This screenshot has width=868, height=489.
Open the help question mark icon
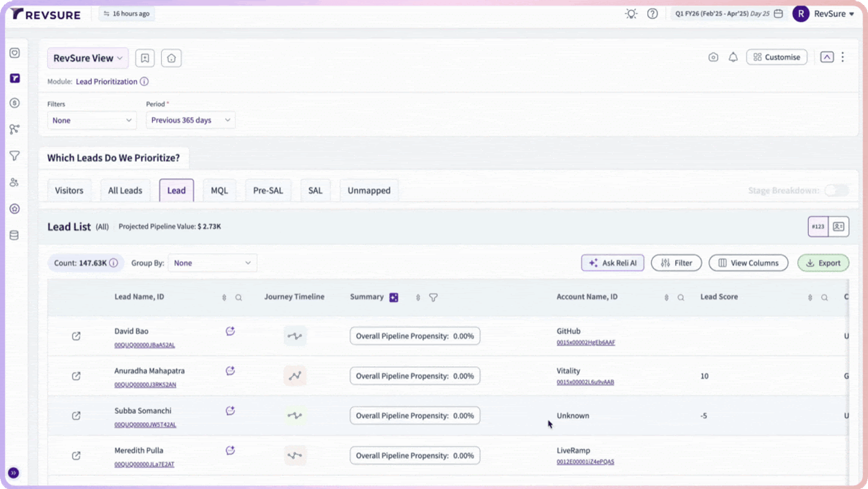click(x=652, y=14)
